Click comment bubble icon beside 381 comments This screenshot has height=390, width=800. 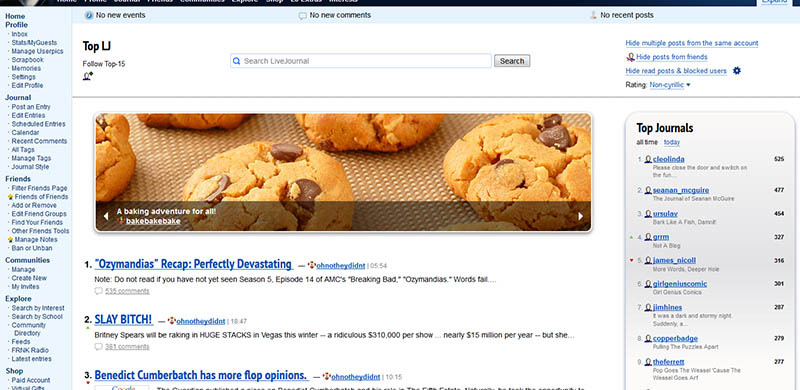tap(98, 347)
